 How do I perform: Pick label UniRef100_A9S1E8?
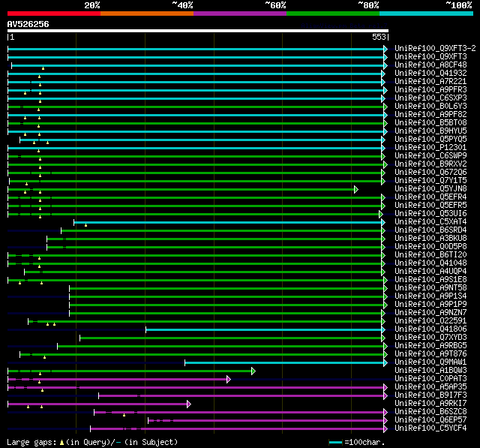tap(430, 280)
